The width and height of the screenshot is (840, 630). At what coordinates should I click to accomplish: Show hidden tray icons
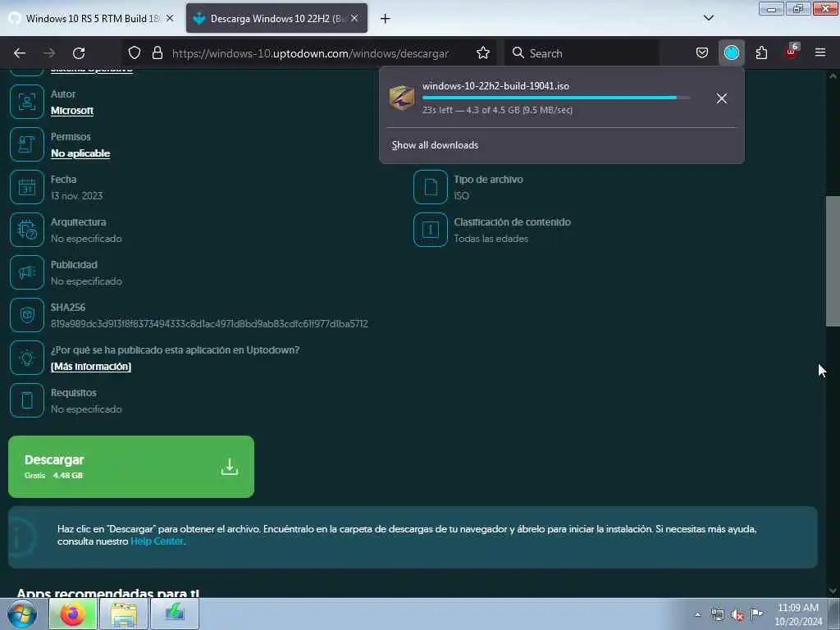[x=697, y=615]
